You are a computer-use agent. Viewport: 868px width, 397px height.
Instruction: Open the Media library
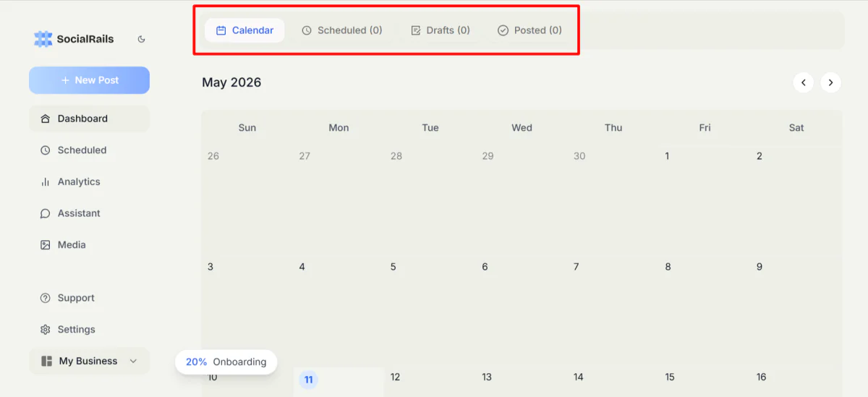pos(89,245)
